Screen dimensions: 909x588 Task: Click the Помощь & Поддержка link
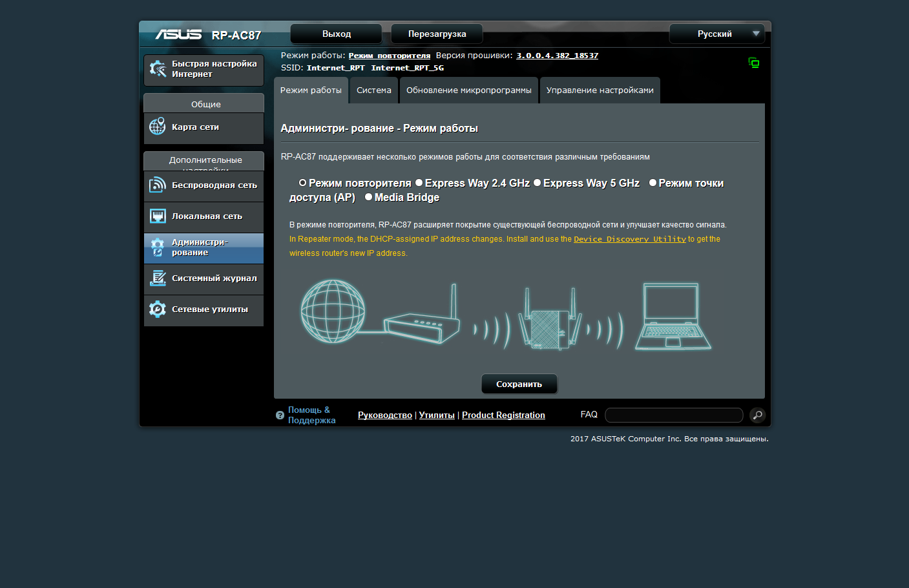[x=311, y=415]
